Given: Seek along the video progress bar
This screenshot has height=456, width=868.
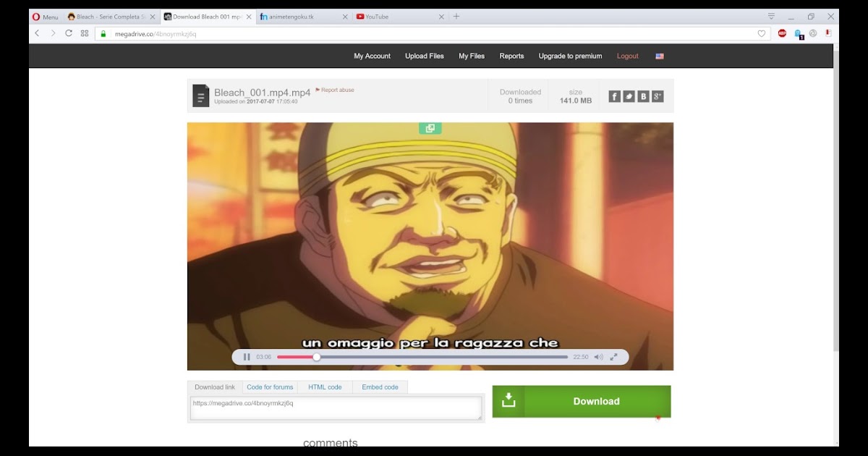Looking at the screenshot, I should click(x=422, y=357).
